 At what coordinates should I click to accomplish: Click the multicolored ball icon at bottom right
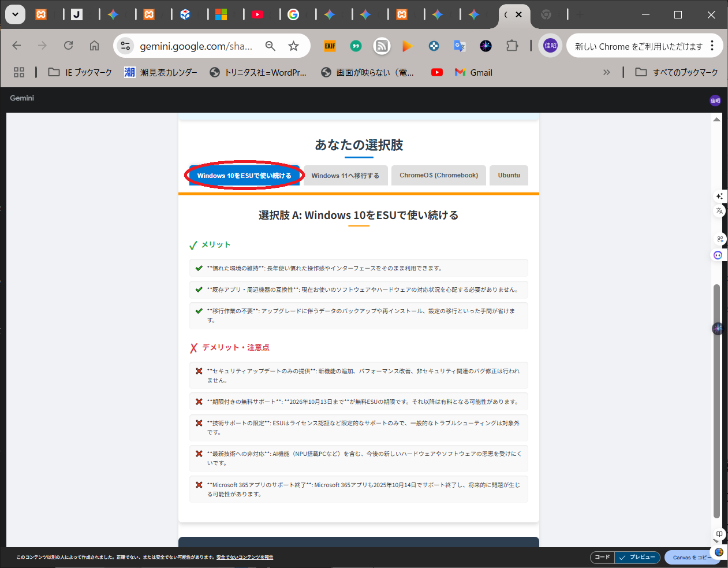pyautogui.click(x=719, y=552)
